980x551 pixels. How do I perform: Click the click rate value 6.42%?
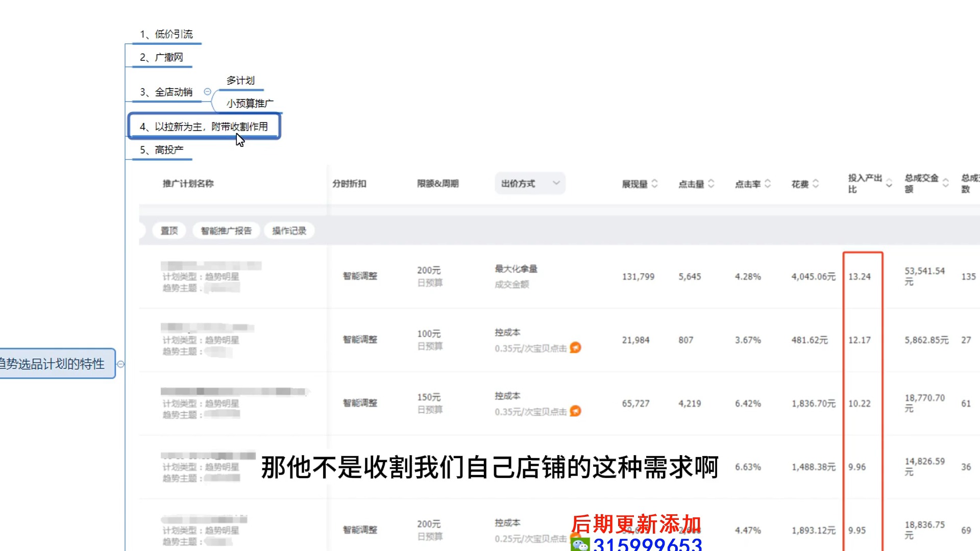click(748, 404)
